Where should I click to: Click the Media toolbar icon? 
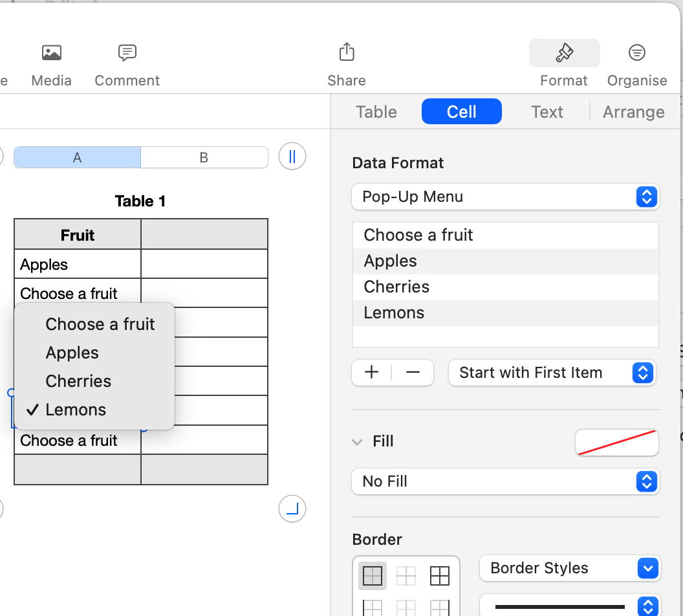51,53
